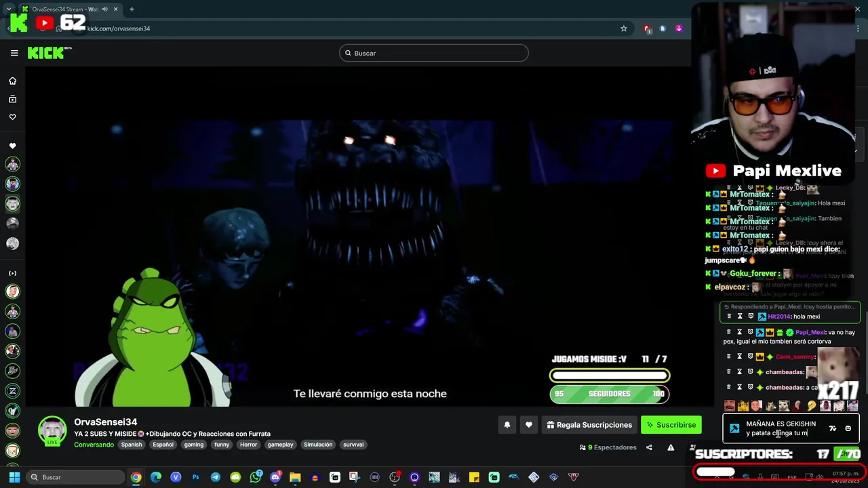Follow channel using the heart button

pyautogui.click(x=528, y=425)
